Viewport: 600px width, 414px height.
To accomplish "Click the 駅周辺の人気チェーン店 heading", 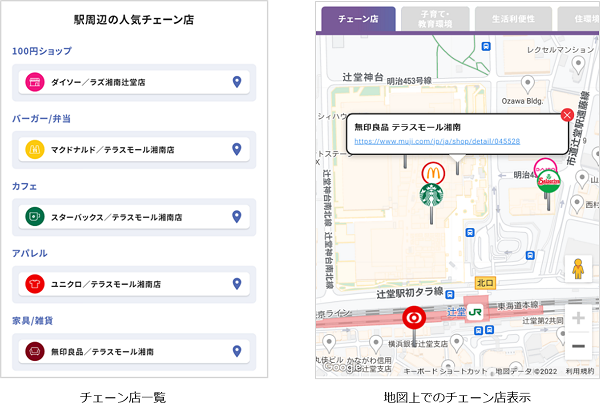I will coord(134,20).
